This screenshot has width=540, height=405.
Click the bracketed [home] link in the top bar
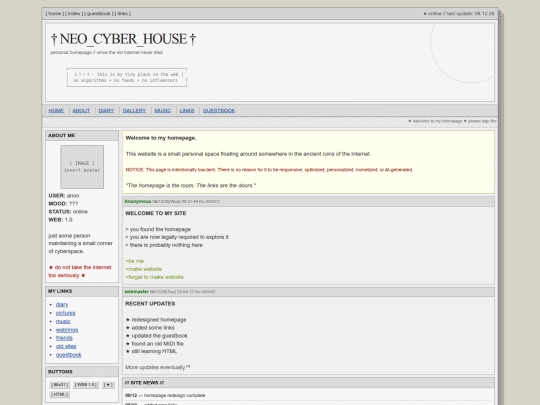pyautogui.click(x=54, y=14)
